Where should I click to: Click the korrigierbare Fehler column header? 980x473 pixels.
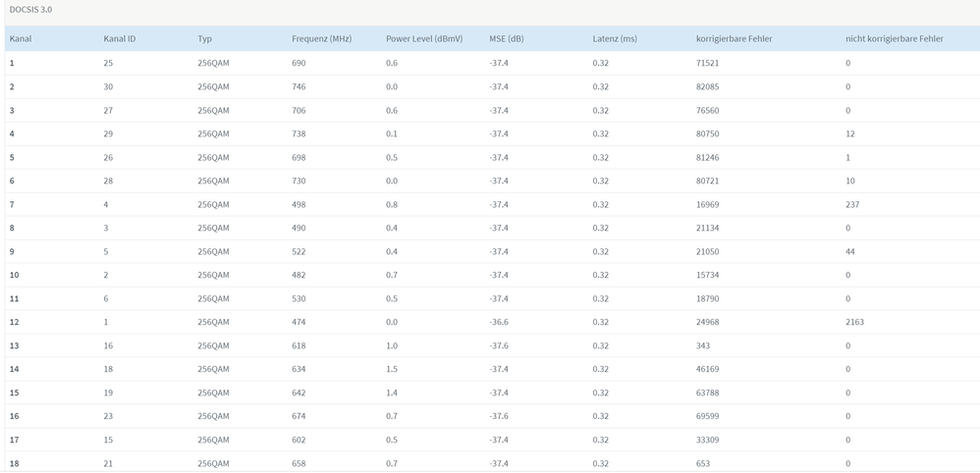point(735,39)
